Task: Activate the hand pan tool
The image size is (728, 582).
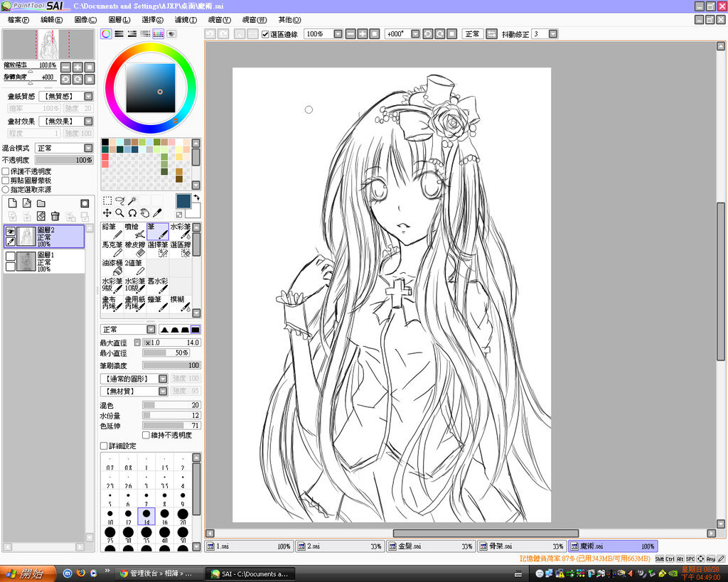Action: tap(145, 213)
